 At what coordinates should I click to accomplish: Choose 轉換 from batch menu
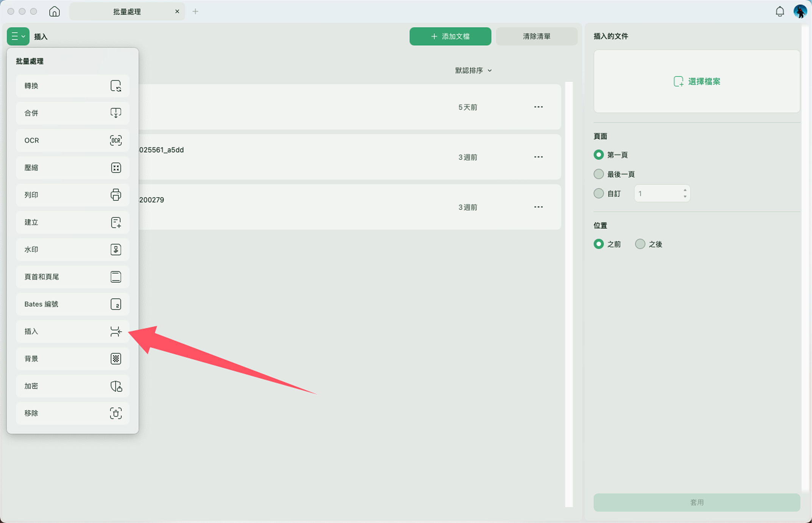click(73, 86)
